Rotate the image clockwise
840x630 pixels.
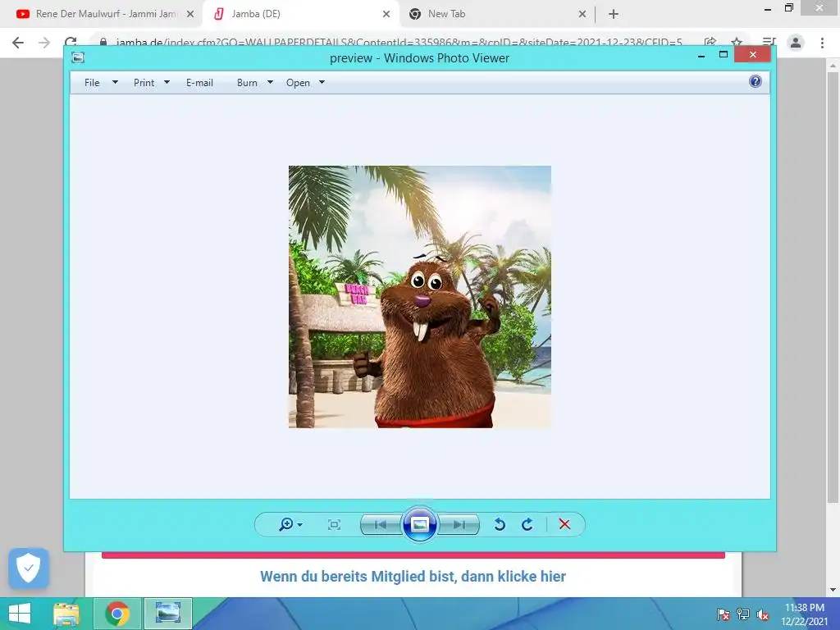click(527, 524)
